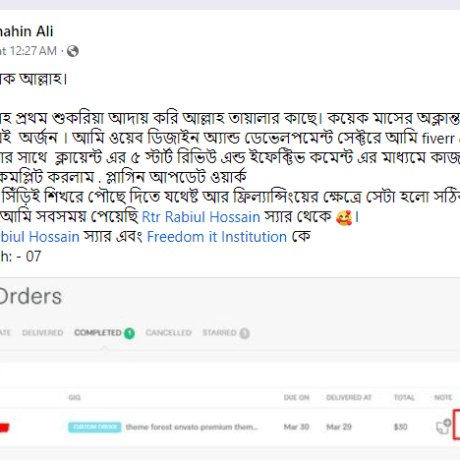The height and width of the screenshot is (460, 460).
Task: Select the COMPLETED orders tab
Action: click(x=98, y=333)
